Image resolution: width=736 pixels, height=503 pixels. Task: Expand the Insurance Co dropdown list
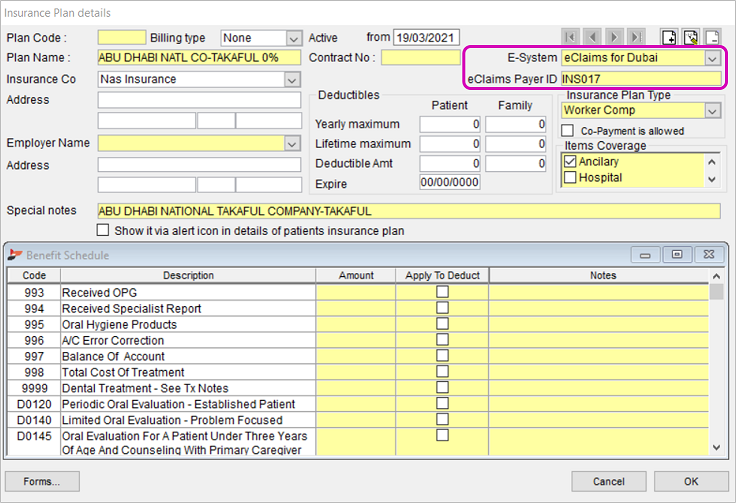[x=293, y=79]
